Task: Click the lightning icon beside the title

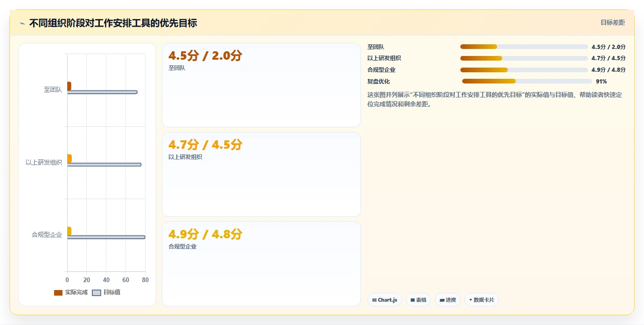Action: pyautogui.click(x=22, y=23)
